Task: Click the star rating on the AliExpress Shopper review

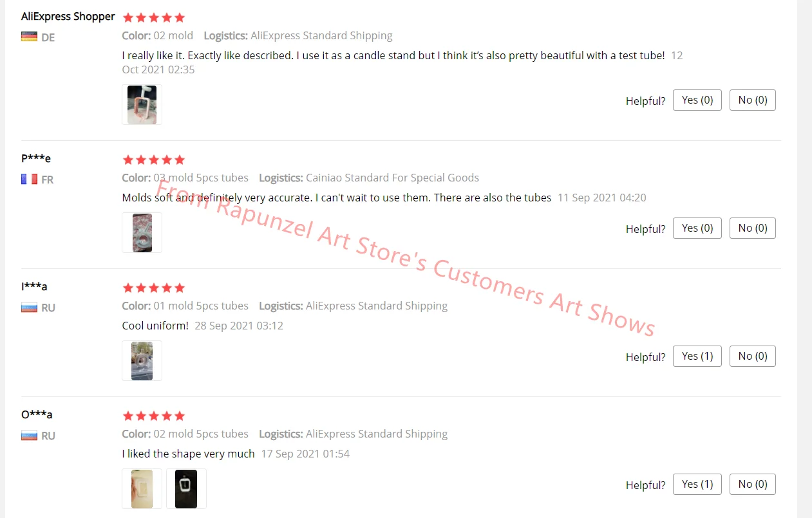Action: pyautogui.click(x=153, y=17)
